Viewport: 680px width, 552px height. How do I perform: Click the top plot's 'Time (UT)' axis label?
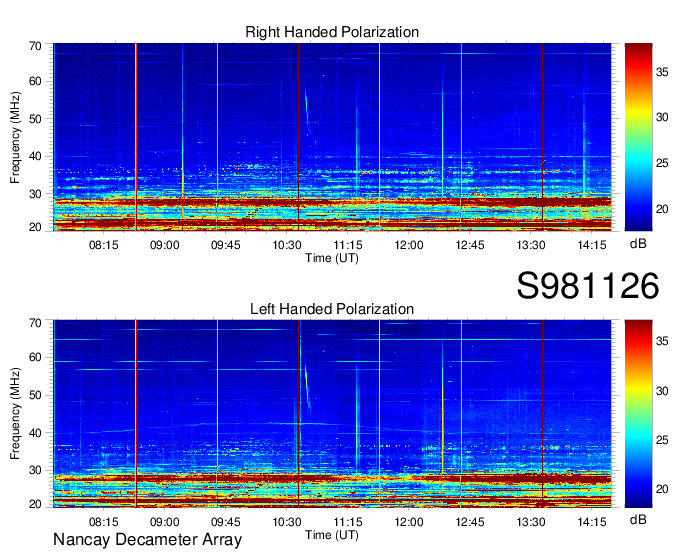[x=332, y=258]
